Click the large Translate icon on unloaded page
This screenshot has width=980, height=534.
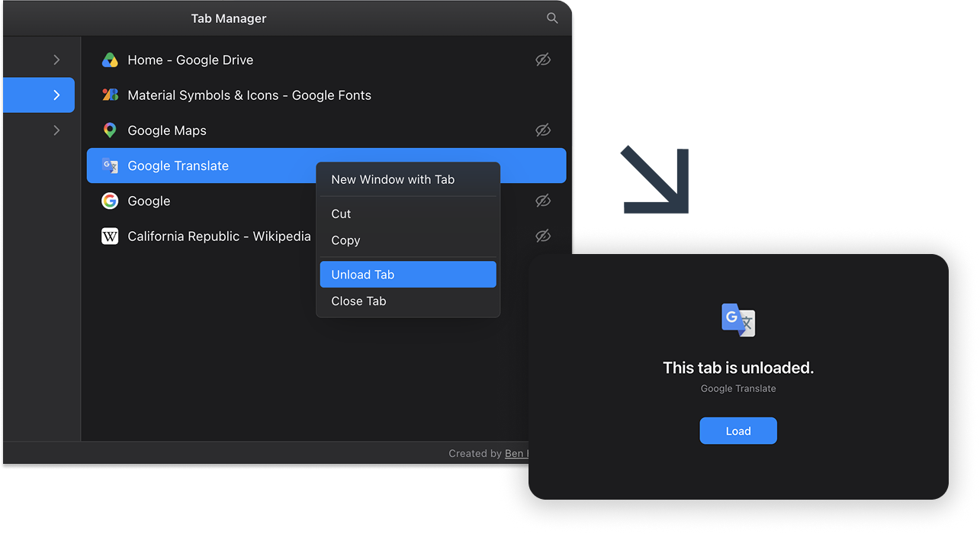[738, 320]
